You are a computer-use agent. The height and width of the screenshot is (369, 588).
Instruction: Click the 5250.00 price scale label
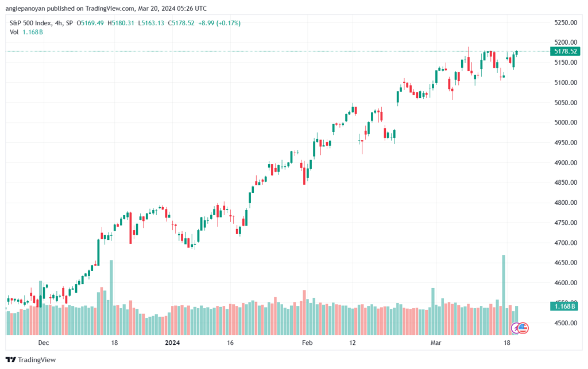(565, 22)
